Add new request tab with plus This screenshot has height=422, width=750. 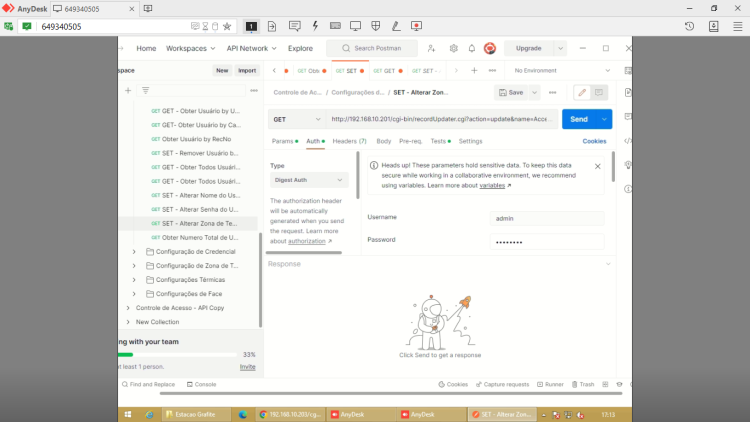474,70
